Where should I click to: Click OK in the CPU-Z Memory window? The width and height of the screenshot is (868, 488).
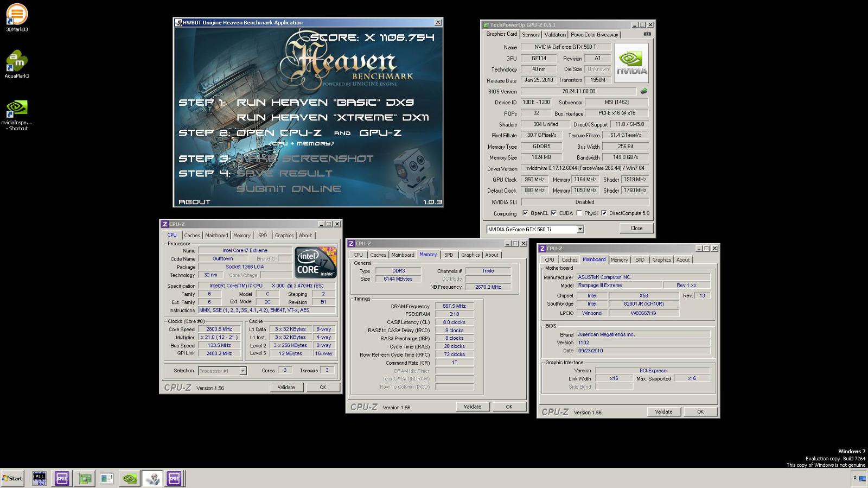509,407
